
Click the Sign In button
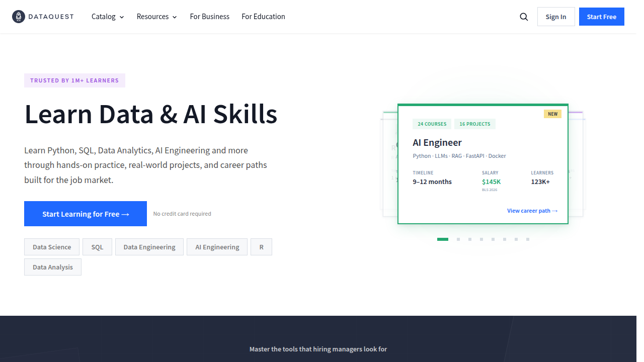(556, 17)
